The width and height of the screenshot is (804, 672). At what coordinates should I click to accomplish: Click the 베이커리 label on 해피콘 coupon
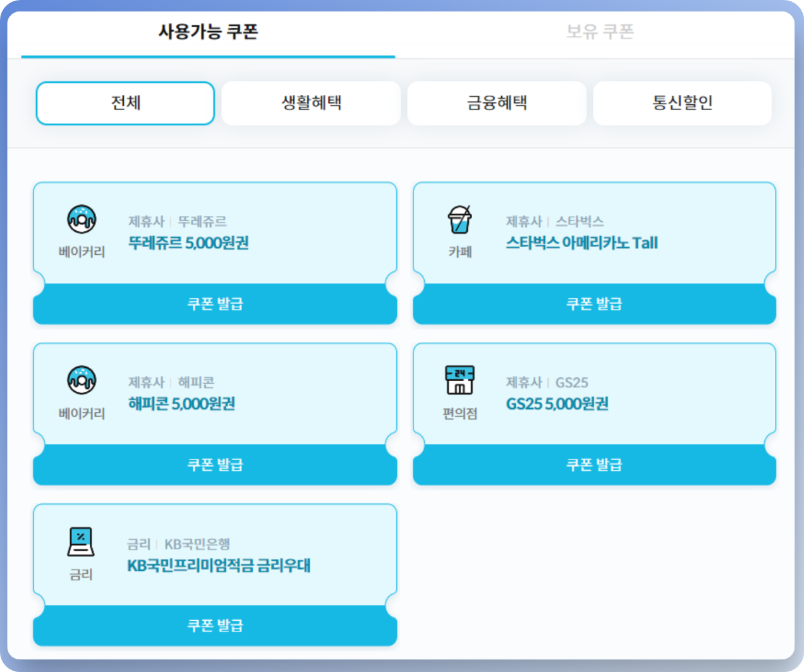[82, 413]
